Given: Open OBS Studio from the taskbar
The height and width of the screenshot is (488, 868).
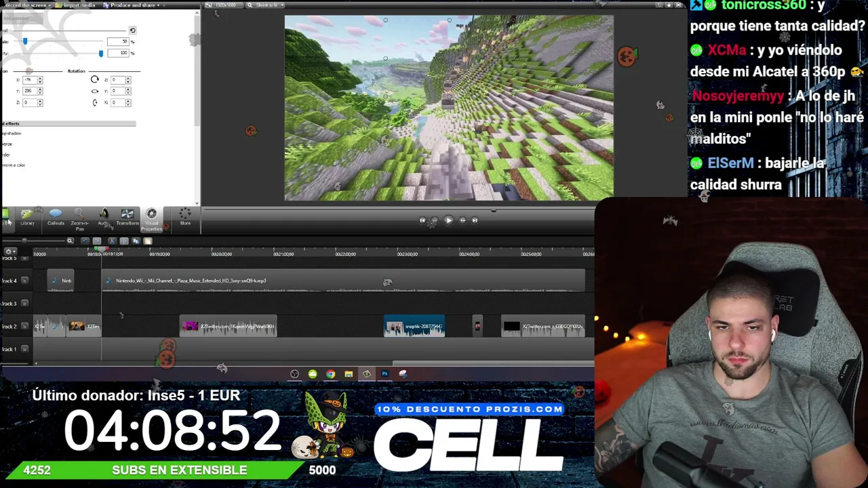Looking at the screenshot, I should (294, 373).
